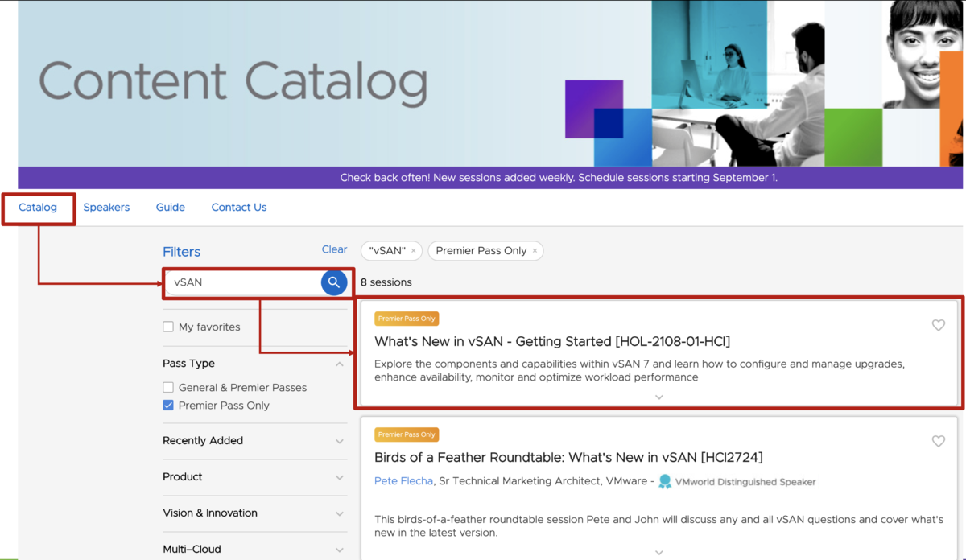The height and width of the screenshot is (560, 966).
Task: Open the Guide tab
Action: [171, 208]
